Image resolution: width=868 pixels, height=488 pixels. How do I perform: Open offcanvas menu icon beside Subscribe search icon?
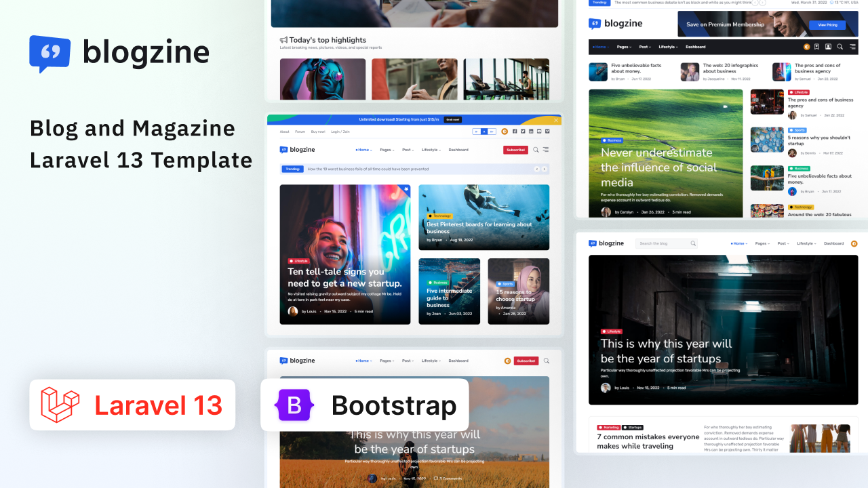click(x=546, y=150)
